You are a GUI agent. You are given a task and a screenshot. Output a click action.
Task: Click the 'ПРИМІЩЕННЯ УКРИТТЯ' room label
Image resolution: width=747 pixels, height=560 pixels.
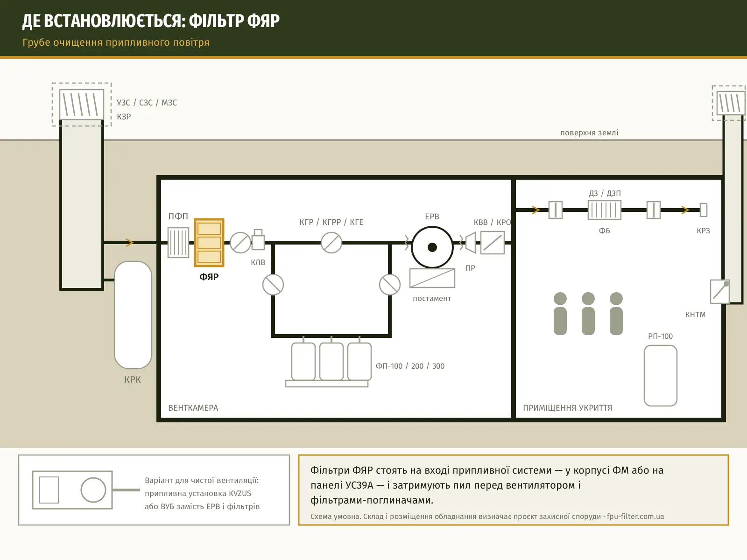coord(568,408)
